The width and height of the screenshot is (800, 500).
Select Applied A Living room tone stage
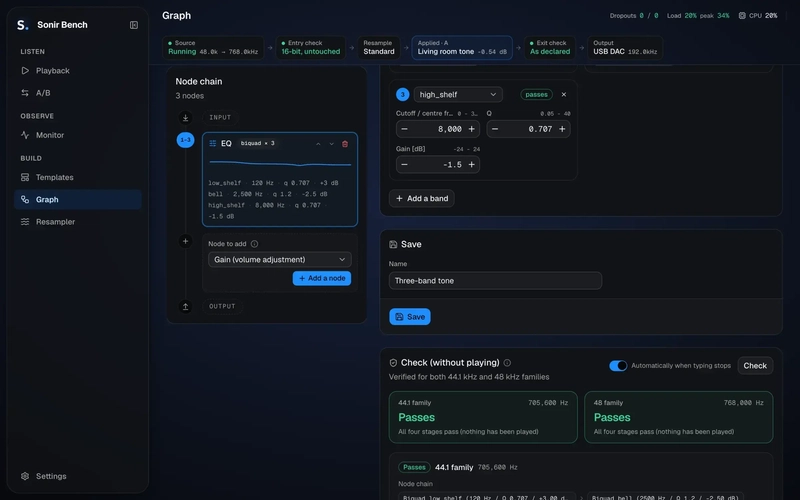(462, 47)
